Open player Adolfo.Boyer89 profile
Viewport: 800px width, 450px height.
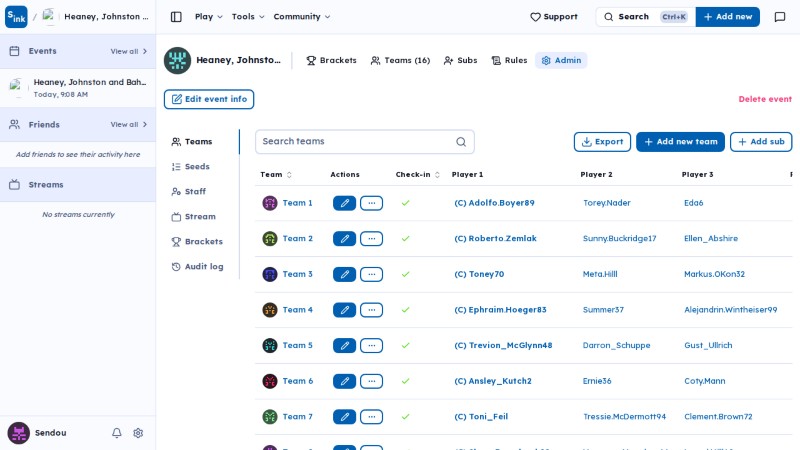pos(494,203)
